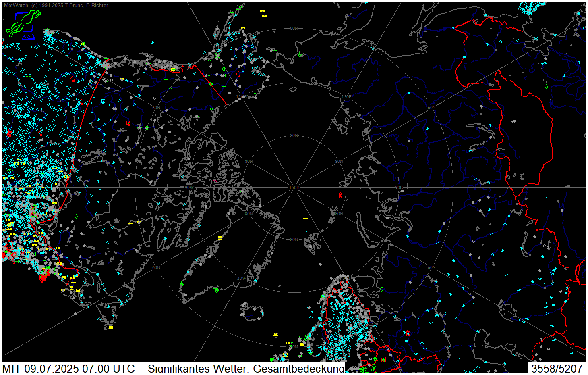588x375 pixels.
Task: Select red thunderstorm symbol between pole and 90E label
Action: [x=340, y=195]
